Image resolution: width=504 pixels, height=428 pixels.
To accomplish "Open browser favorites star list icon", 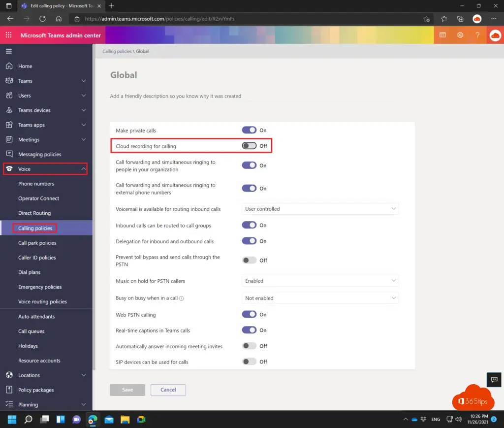I will (444, 19).
